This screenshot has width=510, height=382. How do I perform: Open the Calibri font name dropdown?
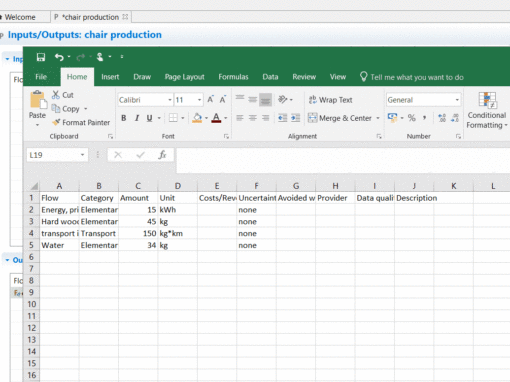pos(170,100)
